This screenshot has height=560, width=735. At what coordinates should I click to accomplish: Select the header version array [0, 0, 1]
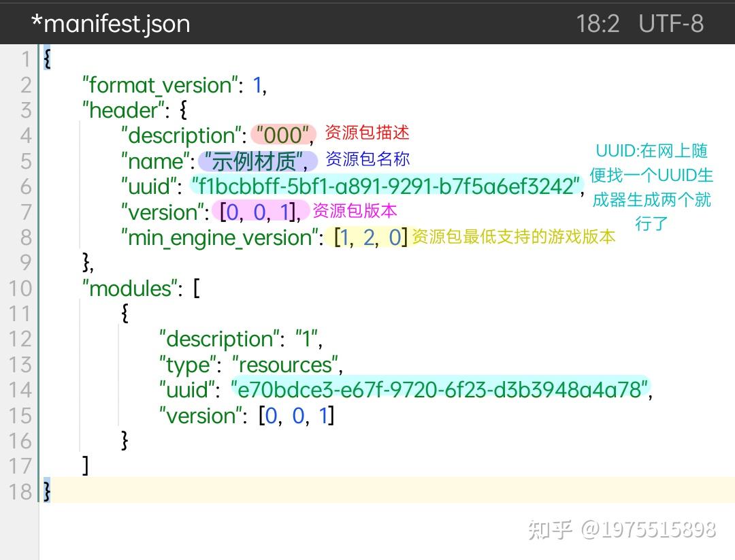tap(260, 212)
